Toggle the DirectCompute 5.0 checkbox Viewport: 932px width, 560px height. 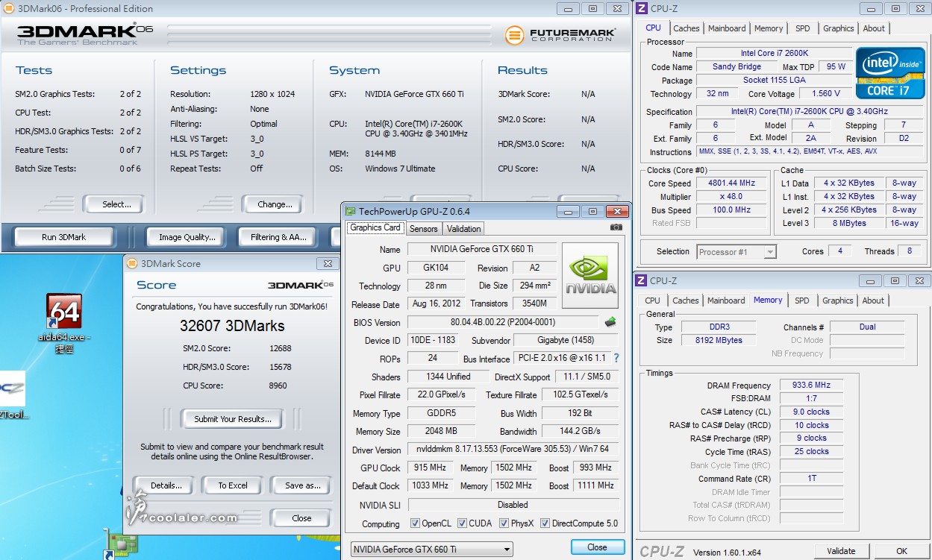545,523
